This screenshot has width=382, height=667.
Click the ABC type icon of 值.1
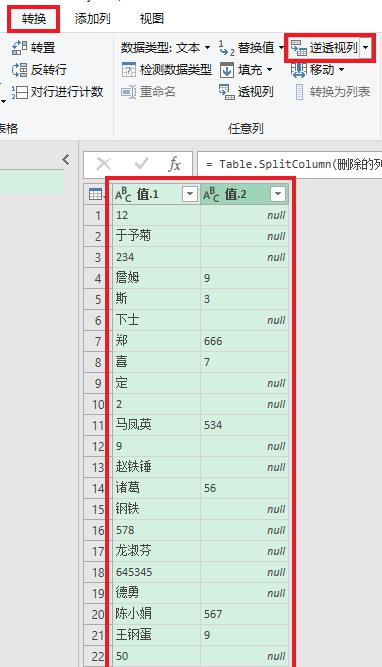tap(123, 194)
